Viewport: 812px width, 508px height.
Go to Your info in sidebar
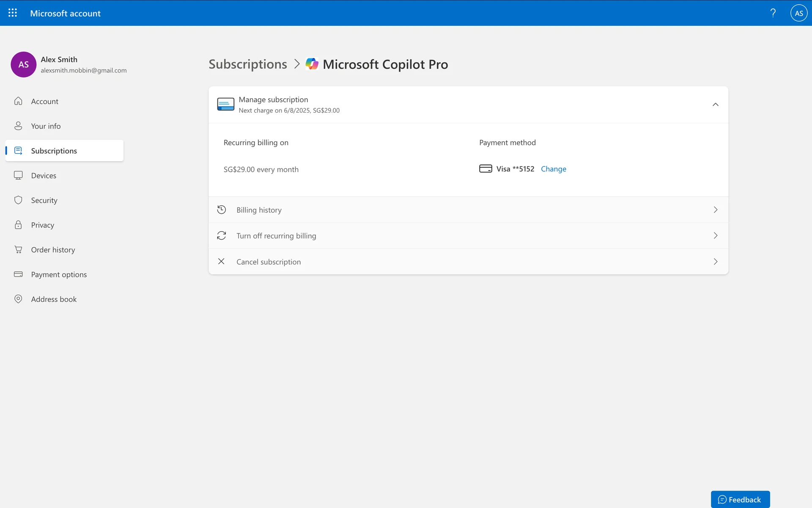[x=46, y=126]
